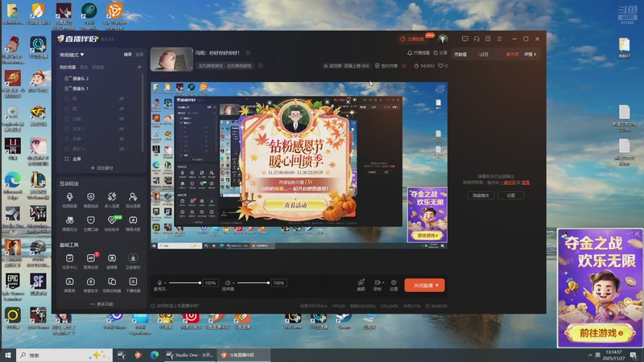Open 设置 gear beside the record icon

(394, 282)
